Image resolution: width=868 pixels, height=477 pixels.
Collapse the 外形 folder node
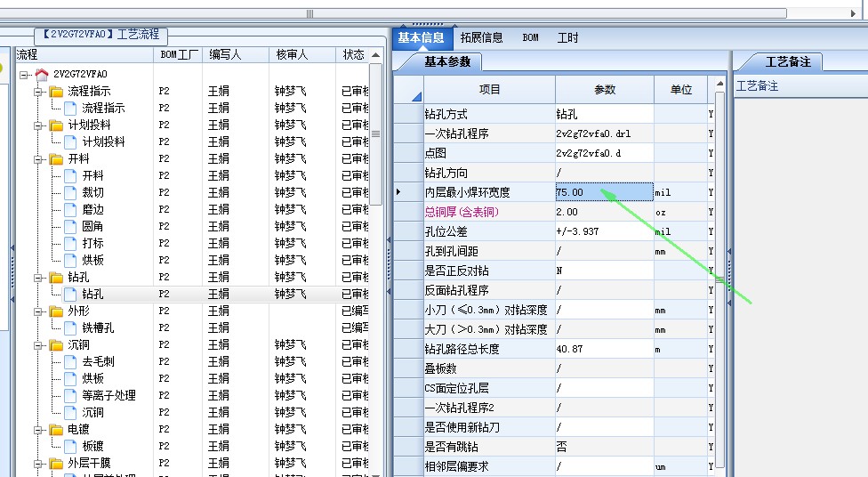[x=38, y=311]
